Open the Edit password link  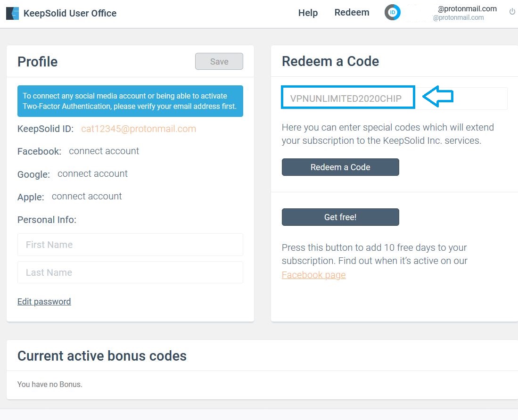coord(44,302)
